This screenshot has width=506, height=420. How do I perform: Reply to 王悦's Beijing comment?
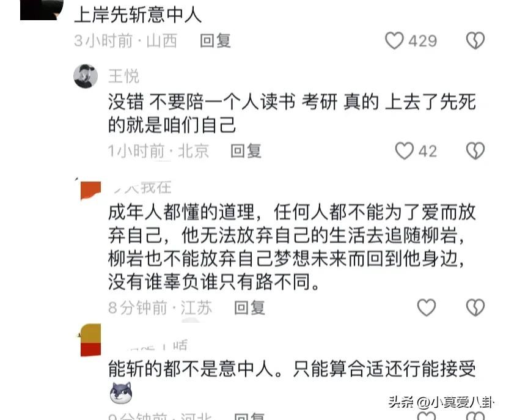[246, 151]
